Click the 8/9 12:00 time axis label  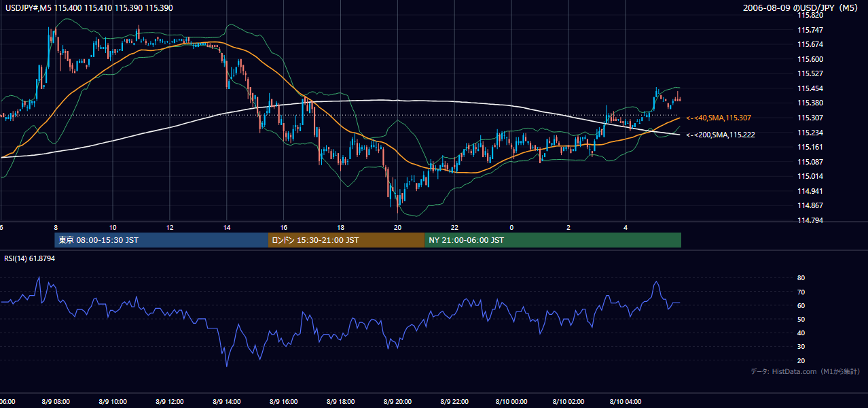(x=169, y=402)
